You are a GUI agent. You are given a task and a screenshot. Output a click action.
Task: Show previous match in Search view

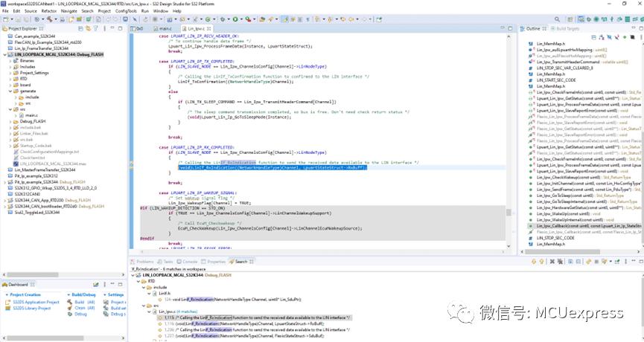pos(541,262)
